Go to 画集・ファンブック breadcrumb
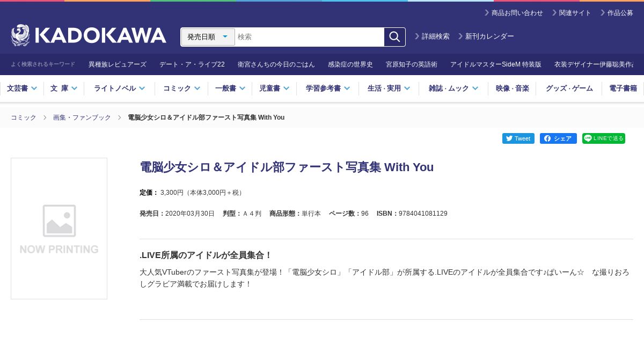The height and width of the screenshot is (338, 644). click(82, 117)
